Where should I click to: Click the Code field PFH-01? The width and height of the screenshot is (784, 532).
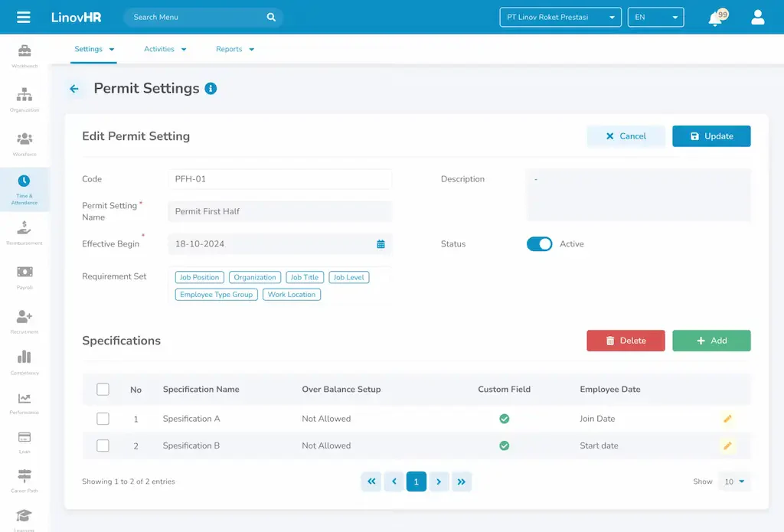[x=279, y=179]
